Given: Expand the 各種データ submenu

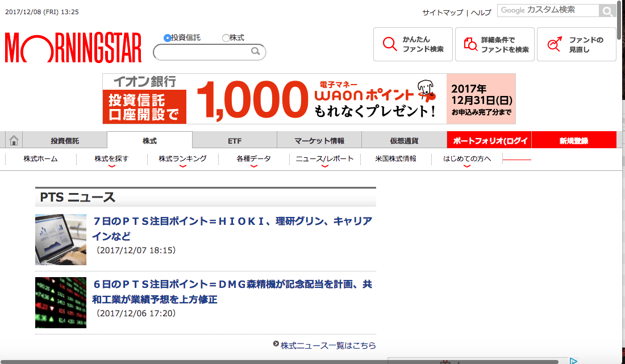Looking at the screenshot, I should tap(253, 159).
